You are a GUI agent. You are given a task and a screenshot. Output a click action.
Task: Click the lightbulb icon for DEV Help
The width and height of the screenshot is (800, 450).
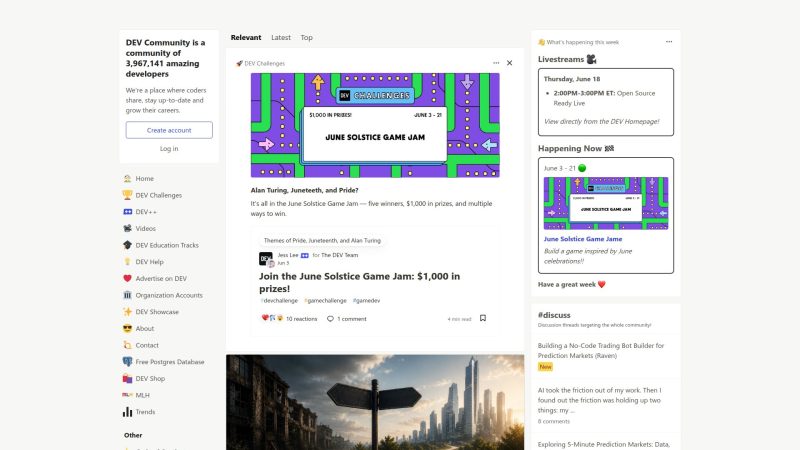128,262
